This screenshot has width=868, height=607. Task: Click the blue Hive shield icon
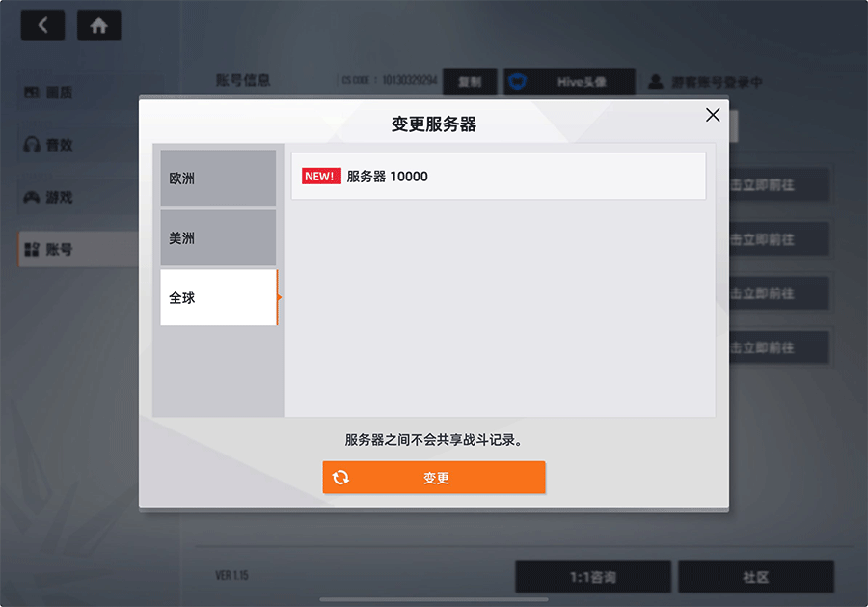[517, 82]
